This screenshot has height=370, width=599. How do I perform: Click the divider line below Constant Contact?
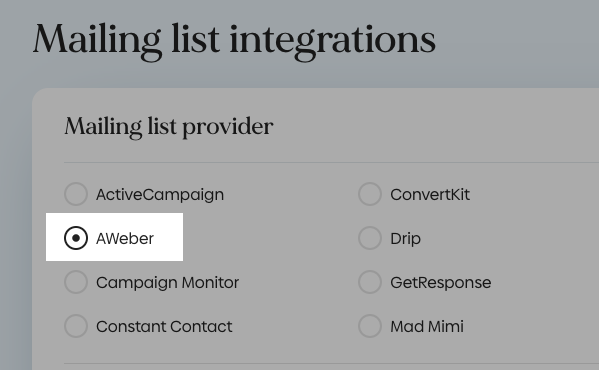[x=332, y=363]
